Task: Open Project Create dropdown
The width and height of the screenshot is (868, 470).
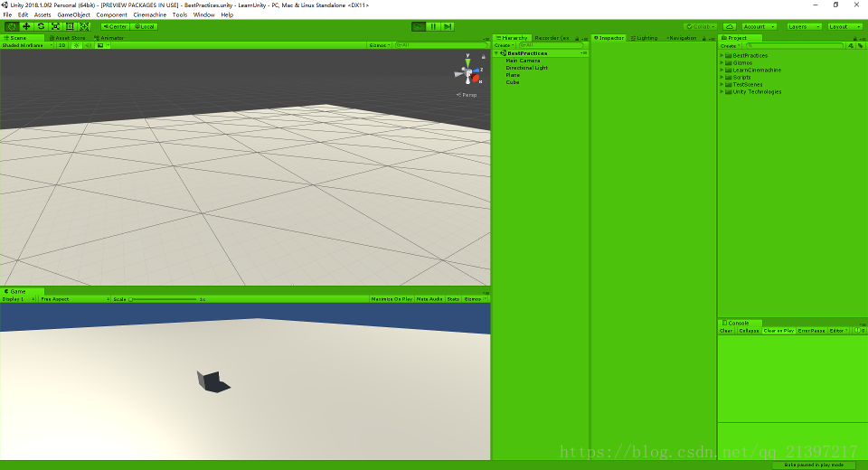Action: (x=731, y=46)
